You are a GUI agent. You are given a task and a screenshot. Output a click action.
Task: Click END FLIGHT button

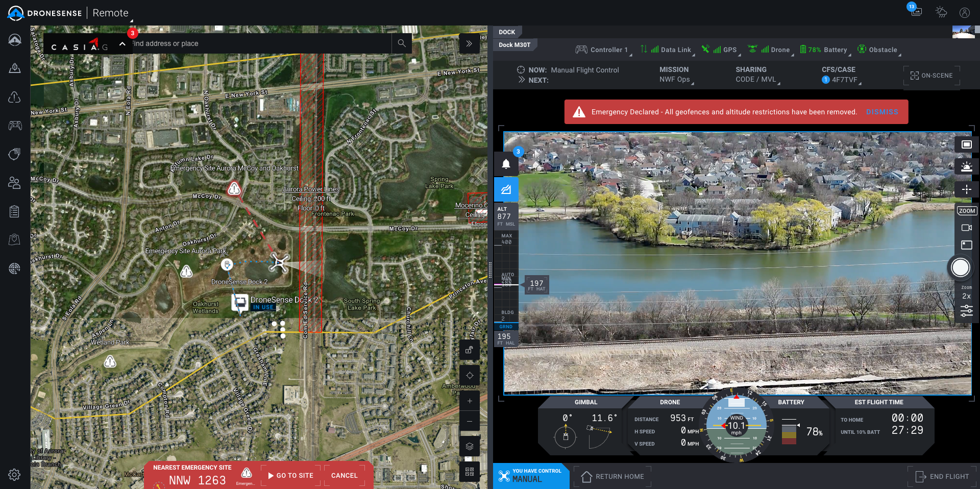[x=942, y=477]
